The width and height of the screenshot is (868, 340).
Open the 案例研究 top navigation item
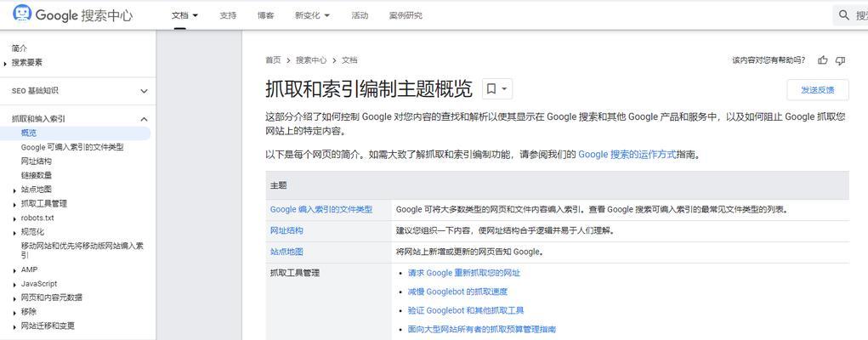[406, 15]
